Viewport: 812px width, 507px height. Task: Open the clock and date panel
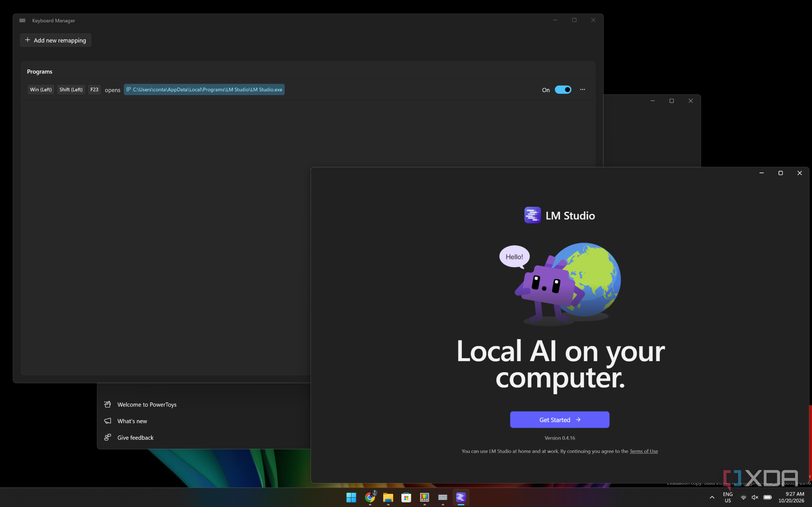tap(791, 497)
